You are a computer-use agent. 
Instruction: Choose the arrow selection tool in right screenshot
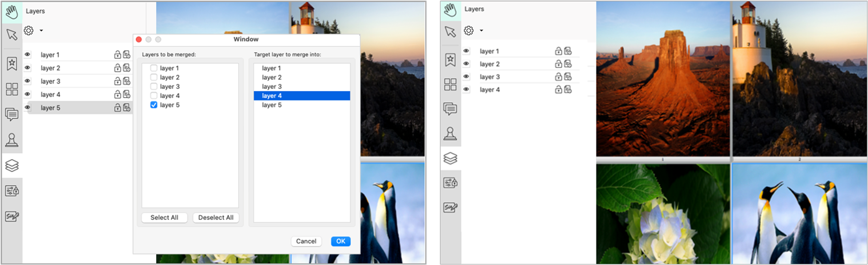click(x=450, y=32)
